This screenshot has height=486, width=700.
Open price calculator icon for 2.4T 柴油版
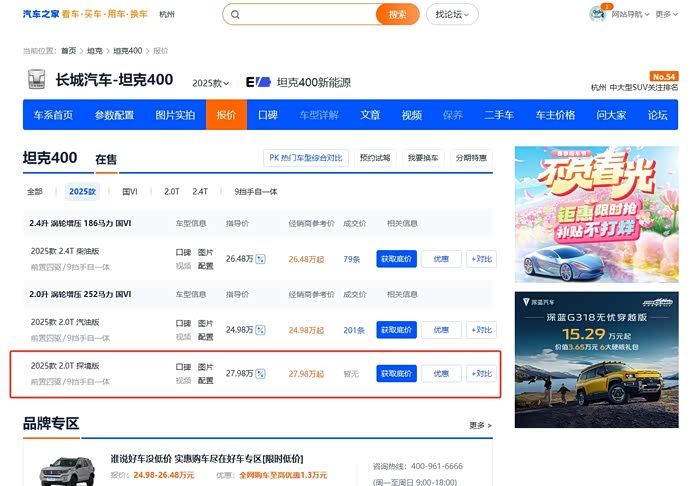261,259
